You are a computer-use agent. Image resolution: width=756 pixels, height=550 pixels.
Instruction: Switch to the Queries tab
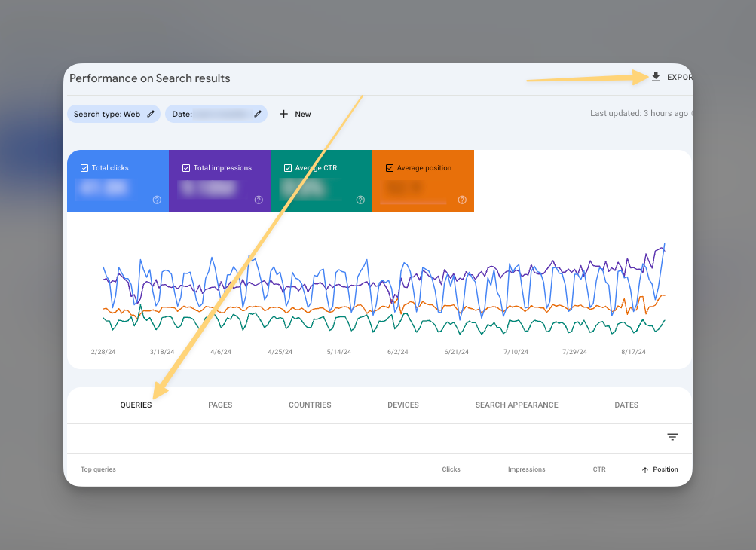click(136, 405)
